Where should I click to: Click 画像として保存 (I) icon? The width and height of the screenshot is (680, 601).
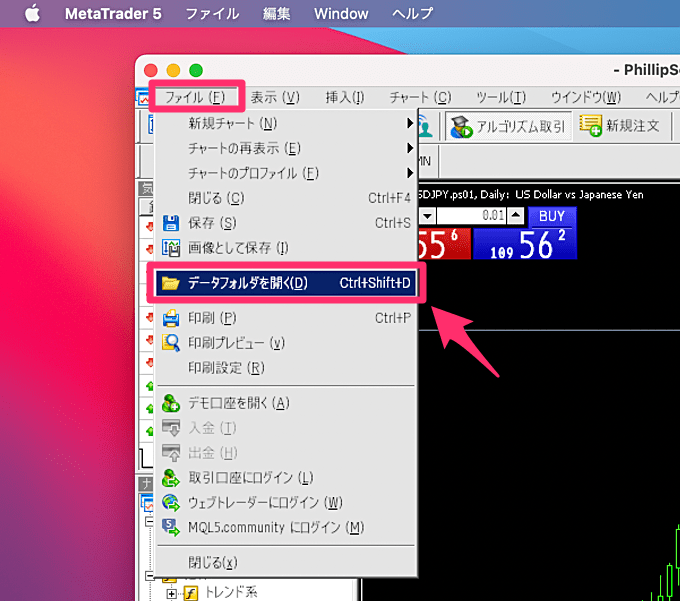(x=171, y=248)
